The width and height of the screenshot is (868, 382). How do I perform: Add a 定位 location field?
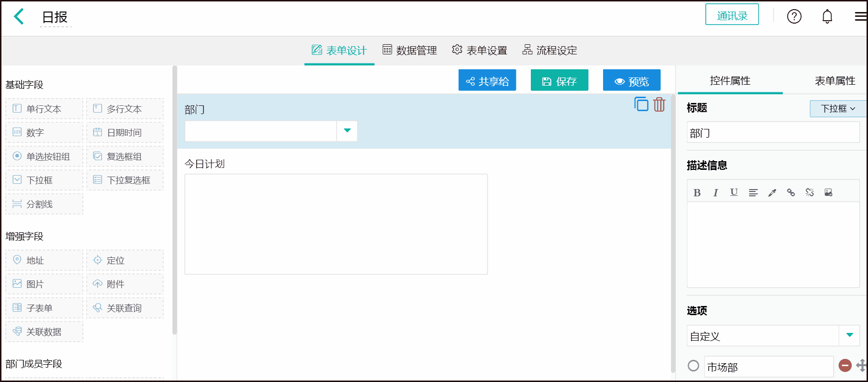coord(125,260)
